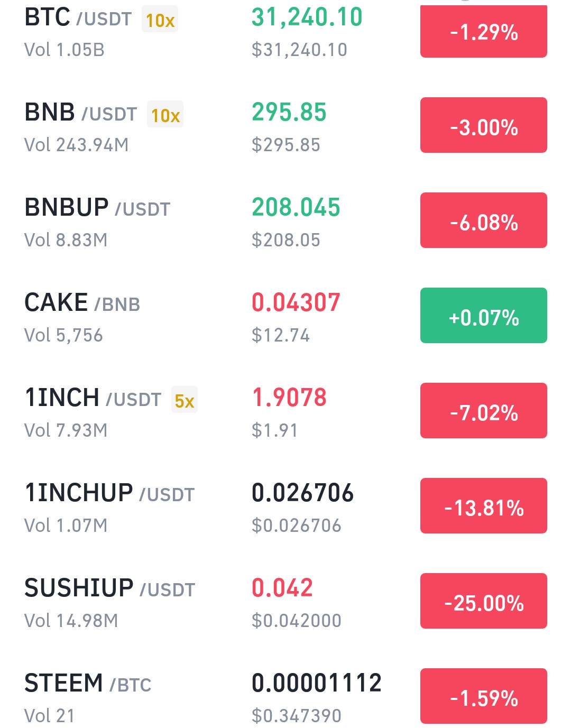
Task: Open the BTC/USDT trading pair
Action: (285, 32)
